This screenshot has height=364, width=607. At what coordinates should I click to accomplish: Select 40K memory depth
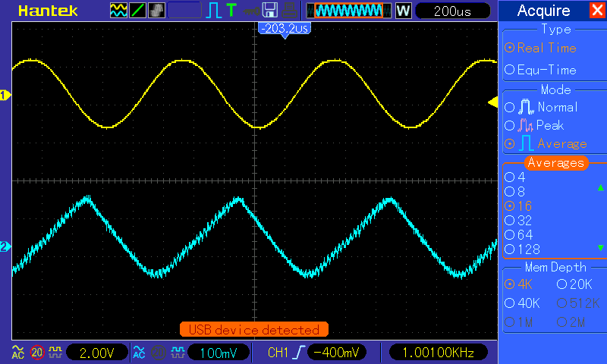(x=522, y=303)
